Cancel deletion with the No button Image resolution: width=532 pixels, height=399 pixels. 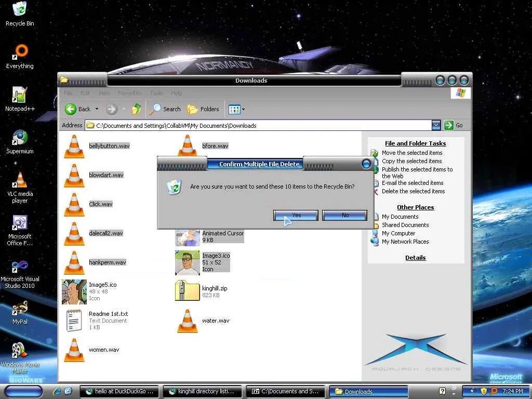[345, 215]
